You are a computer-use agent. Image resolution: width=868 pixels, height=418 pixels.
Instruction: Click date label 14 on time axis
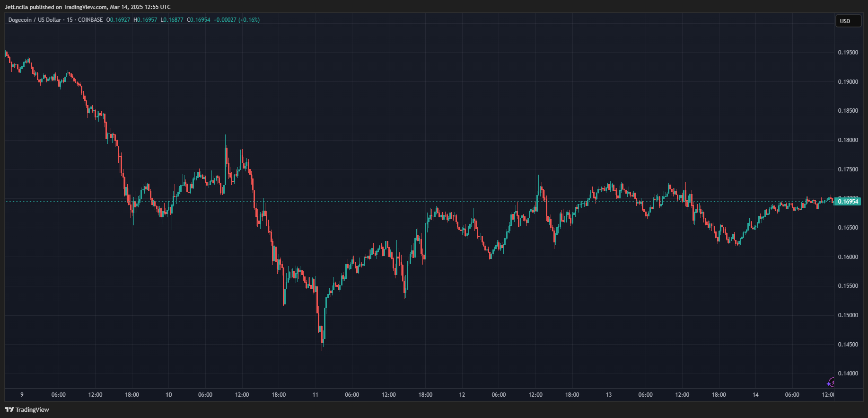(755, 395)
